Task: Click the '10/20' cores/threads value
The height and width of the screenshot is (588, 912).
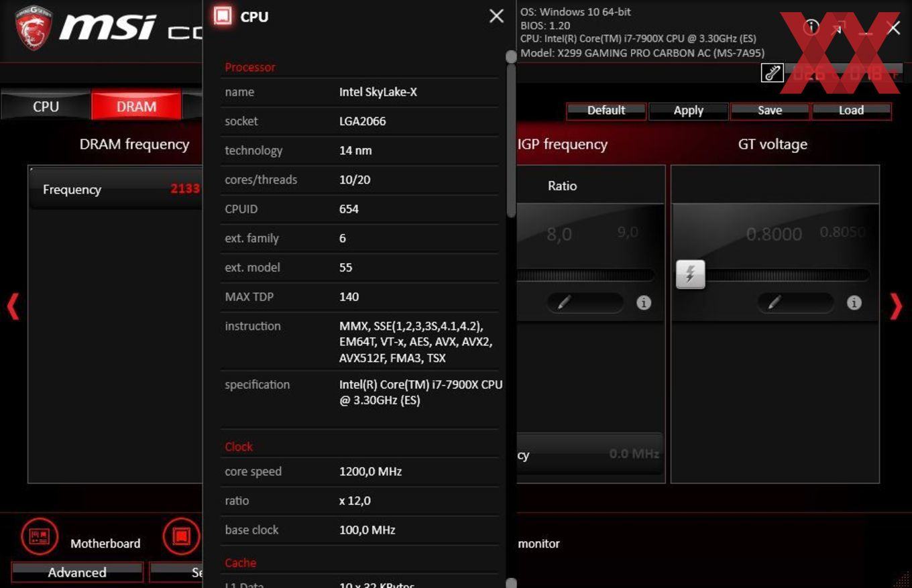Action: click(x=355, y=180)
